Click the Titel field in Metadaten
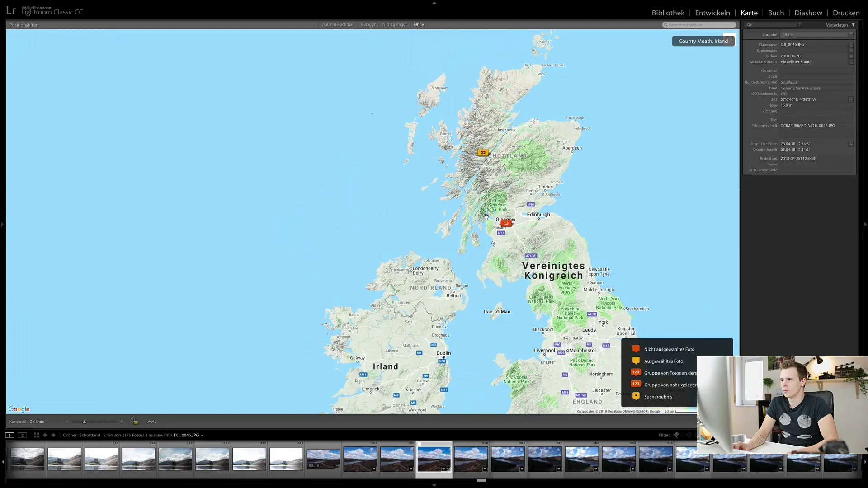The width and height of the screenshot is (868, 488). (x=816, y=120)
